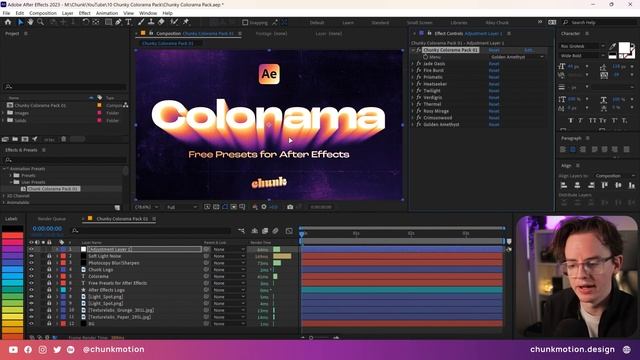Click the white fill color swatch in Character

624,48
